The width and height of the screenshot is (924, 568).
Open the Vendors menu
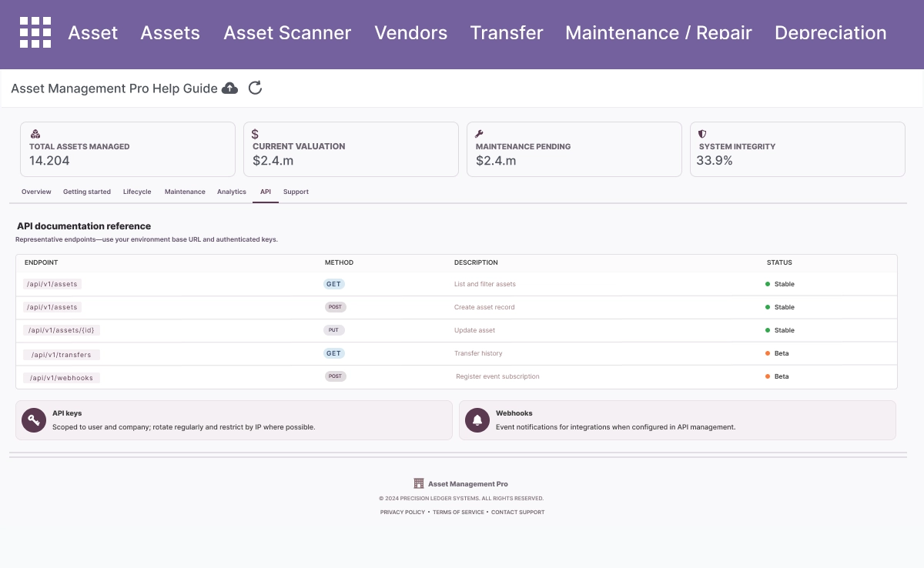(411, 33)
